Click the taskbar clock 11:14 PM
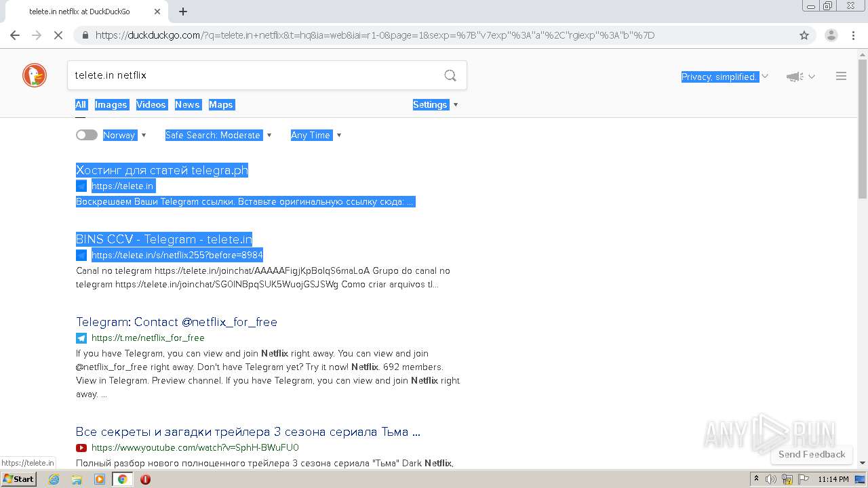 pos(833,479)
